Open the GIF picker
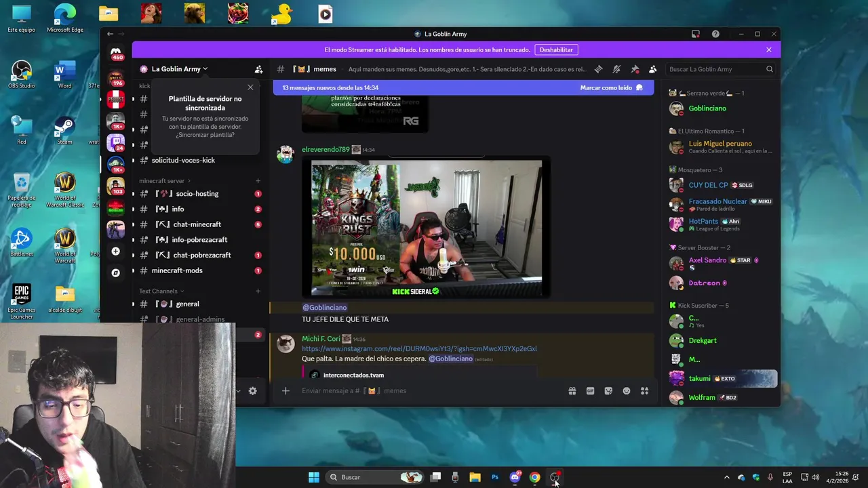 590,390
